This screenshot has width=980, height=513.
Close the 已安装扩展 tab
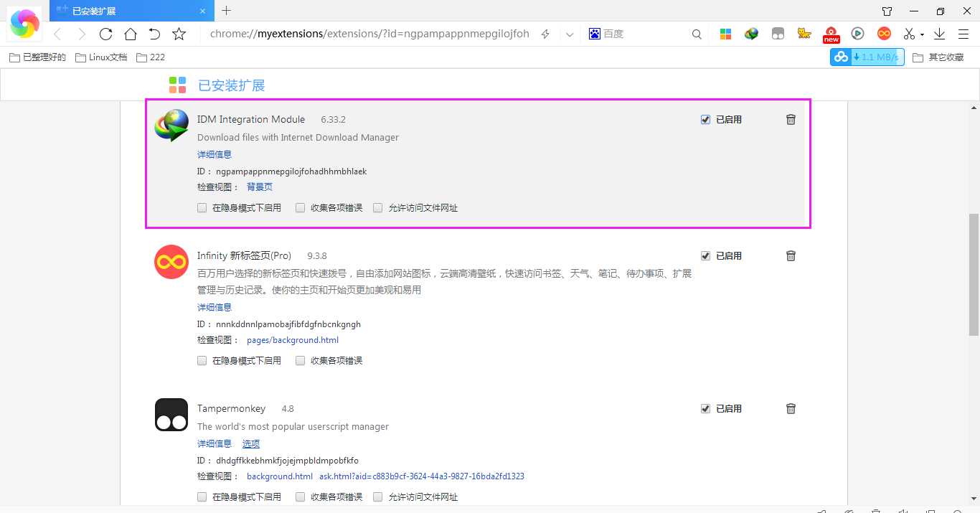click(203, 11)
